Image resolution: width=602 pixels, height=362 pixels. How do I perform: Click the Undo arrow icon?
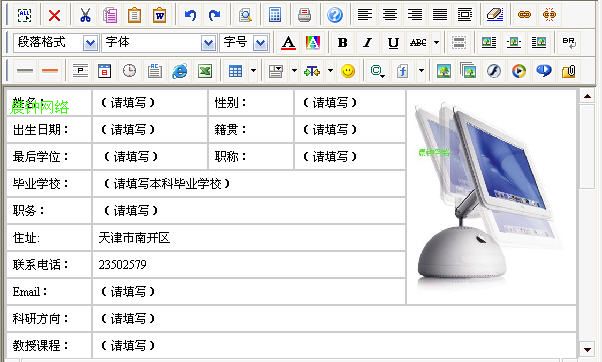click(190, 15)
